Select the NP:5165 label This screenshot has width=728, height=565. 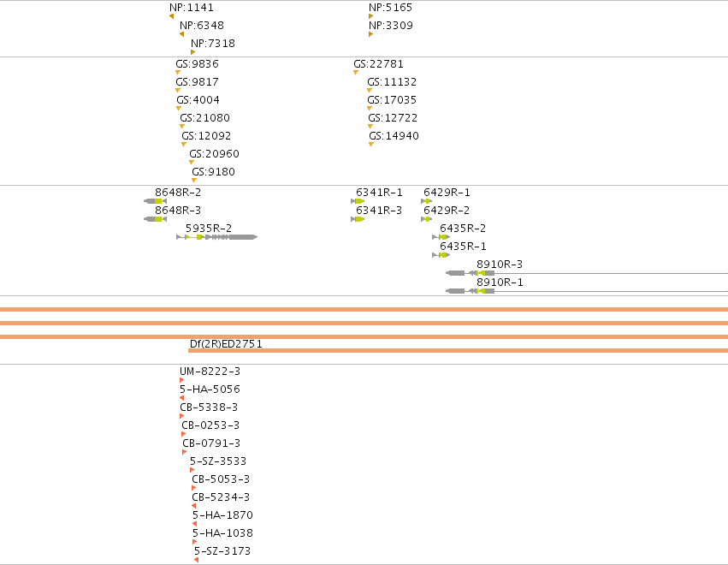click(x=390, y=8)
